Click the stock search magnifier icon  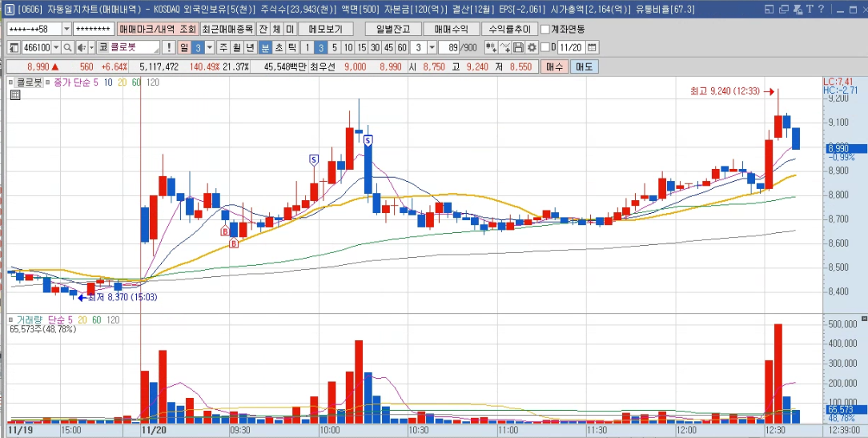[67, 47]
